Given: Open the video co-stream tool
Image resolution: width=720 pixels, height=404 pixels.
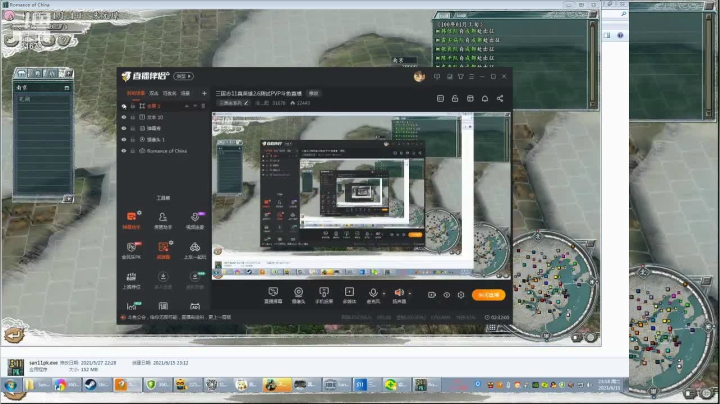Looking at the screenshot, I should pyautogui.click(x=195, y=220).
